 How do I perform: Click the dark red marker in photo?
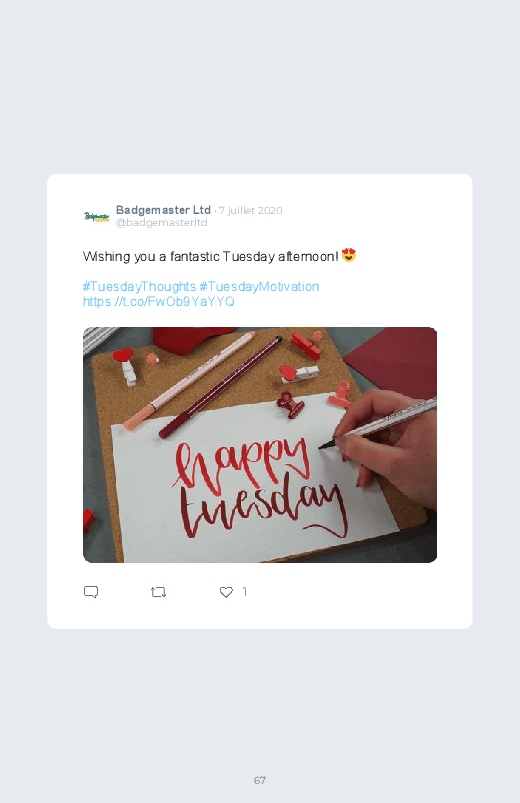[220, 387]
